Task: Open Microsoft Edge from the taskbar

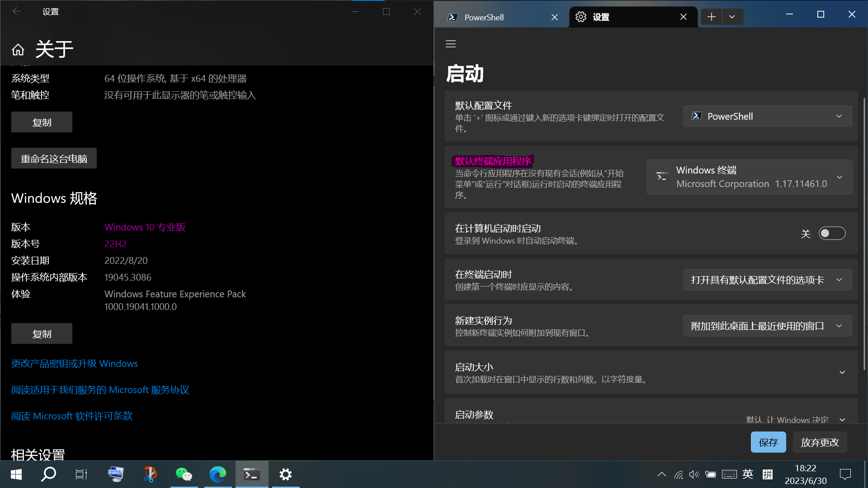Action: [217, 474]
